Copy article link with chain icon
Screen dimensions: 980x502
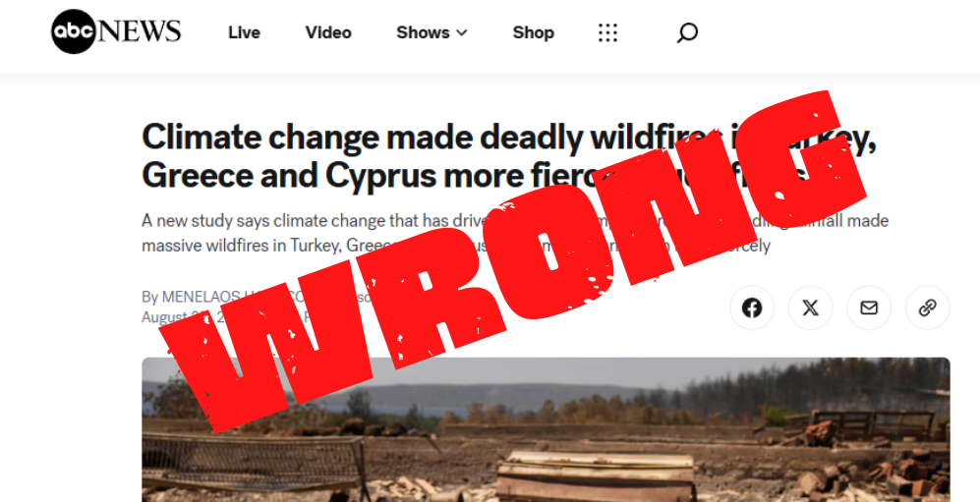click(x=928, y=307)
